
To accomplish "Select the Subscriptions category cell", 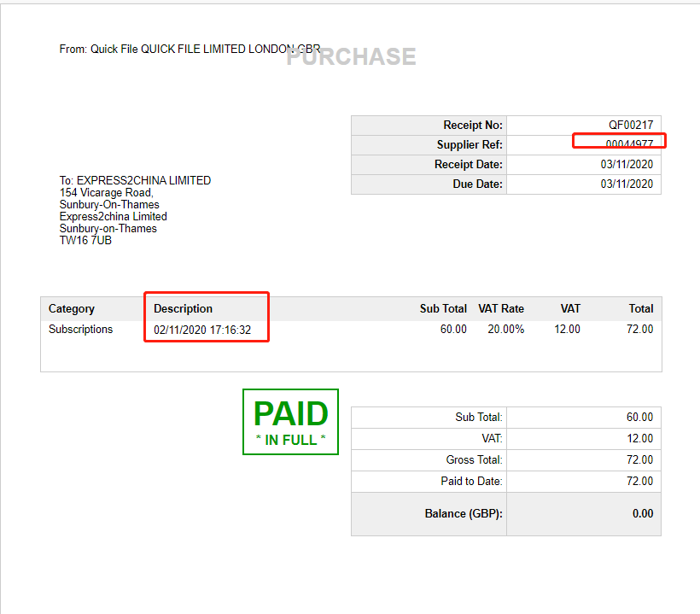I will tap(80, 330).
